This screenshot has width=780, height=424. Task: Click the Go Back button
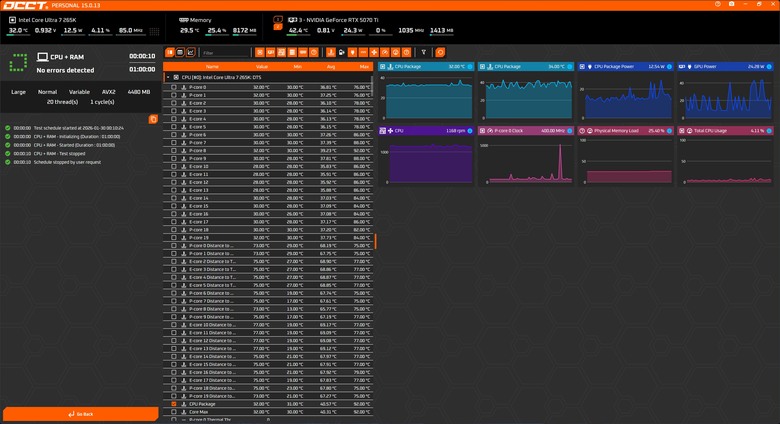[x=81, y=414]
